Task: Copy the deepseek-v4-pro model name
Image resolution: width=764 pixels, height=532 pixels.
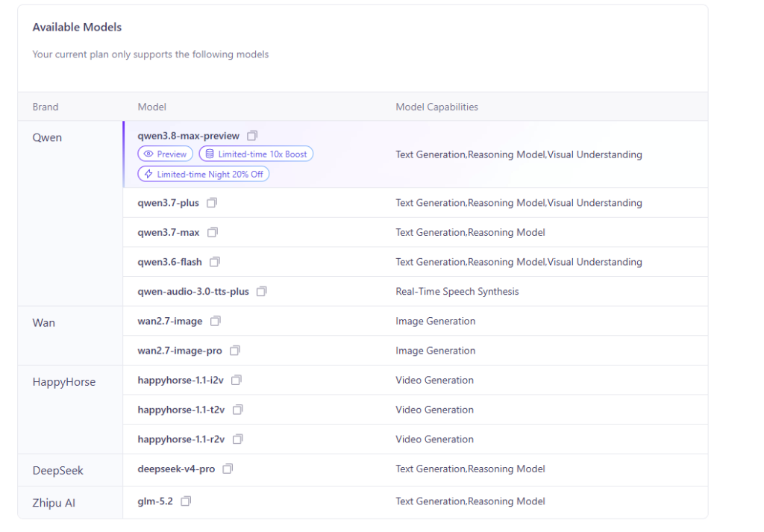Action: tap(228, 469)
